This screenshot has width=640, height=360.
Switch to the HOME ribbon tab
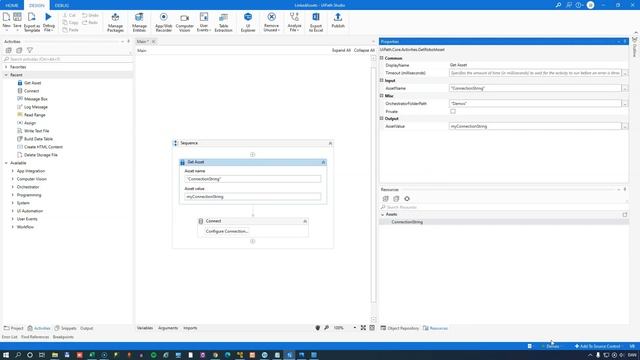click(x=12, y=5)
